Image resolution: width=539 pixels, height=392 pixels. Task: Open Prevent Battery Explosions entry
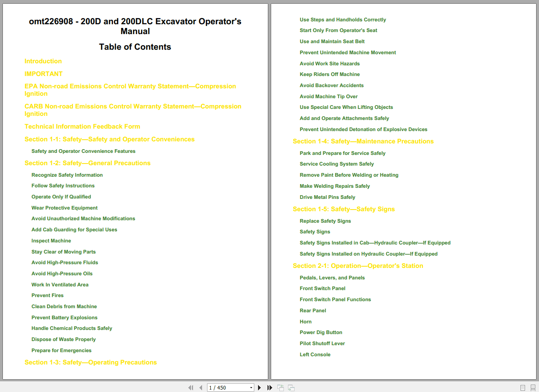(x=64, y=318)
